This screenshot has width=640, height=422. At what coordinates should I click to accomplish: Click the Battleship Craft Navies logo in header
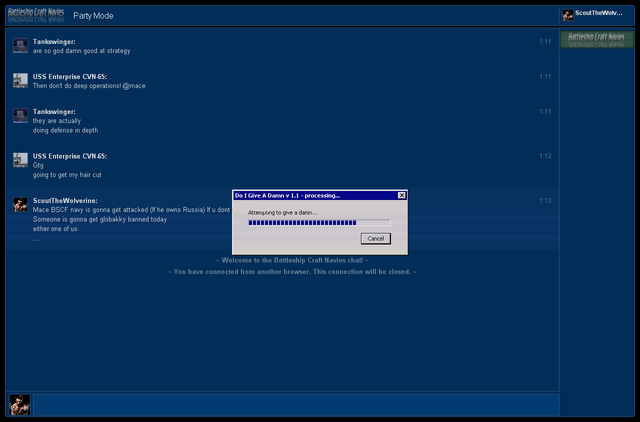[x=36, y=15]
